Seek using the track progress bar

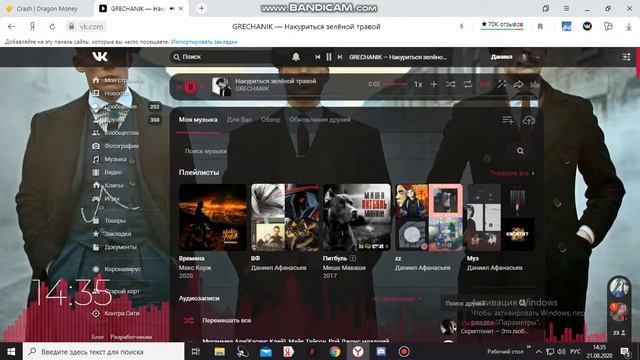(395, 84)
